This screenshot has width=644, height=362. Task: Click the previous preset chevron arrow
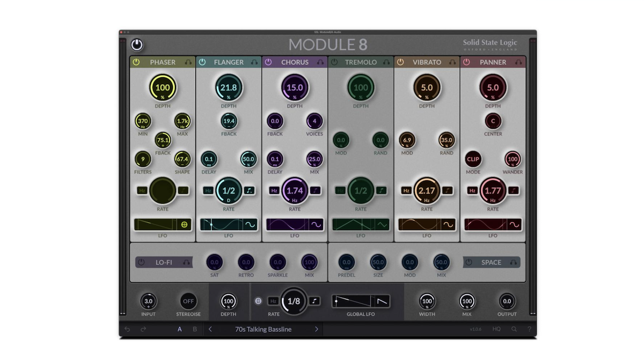point(210,329)
